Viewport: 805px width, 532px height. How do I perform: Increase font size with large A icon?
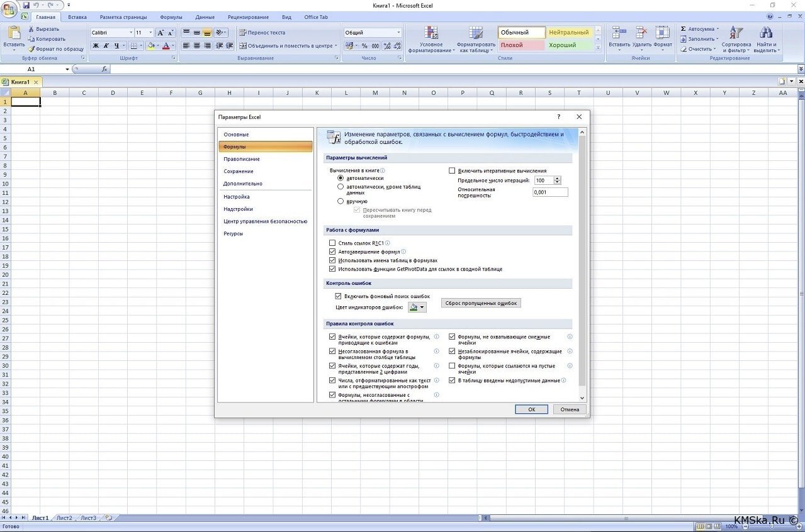[160, 32]
